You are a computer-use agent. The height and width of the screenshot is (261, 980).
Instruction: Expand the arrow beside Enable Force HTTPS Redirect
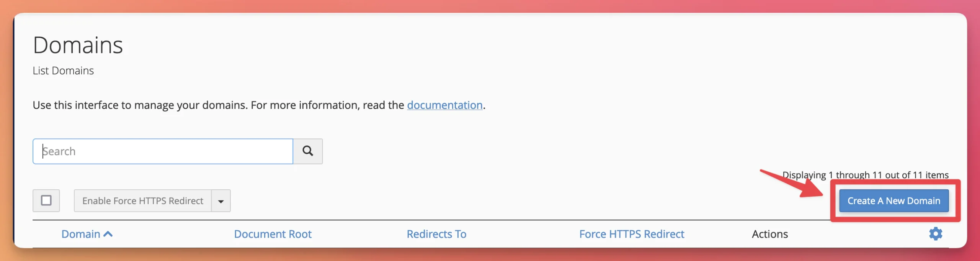coord(221,201)
